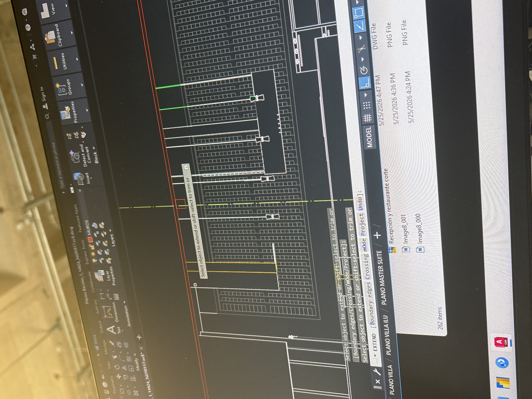Click the Help question mark icon
The width and height of the screenshot is (532, 399).
[x=28, y=27]
